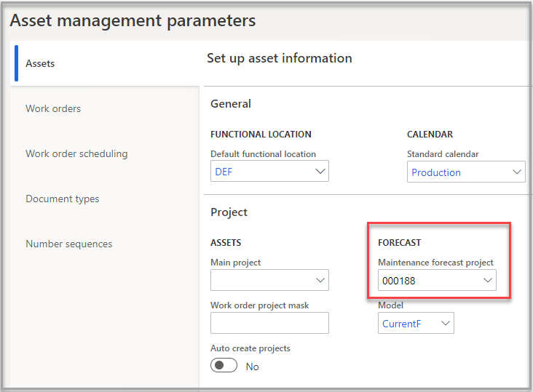Screen dimensions: 533x392
Task: Click the CALENDAR group label
Action: click(x=430, y=135)
